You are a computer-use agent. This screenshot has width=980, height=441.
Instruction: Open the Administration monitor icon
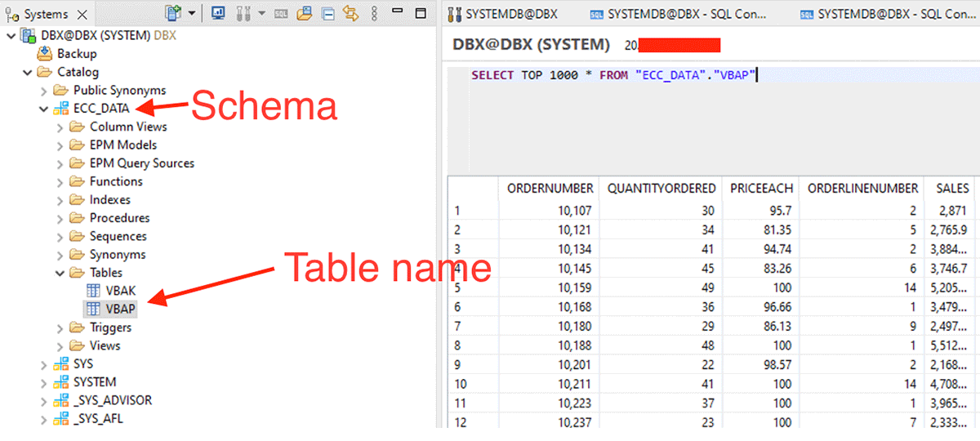pos(218,13)
